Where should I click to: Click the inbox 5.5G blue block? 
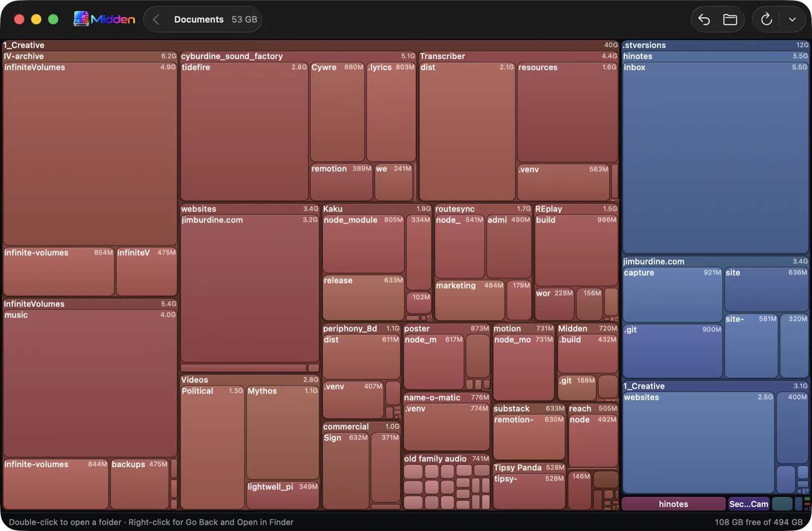coord(716,158)
